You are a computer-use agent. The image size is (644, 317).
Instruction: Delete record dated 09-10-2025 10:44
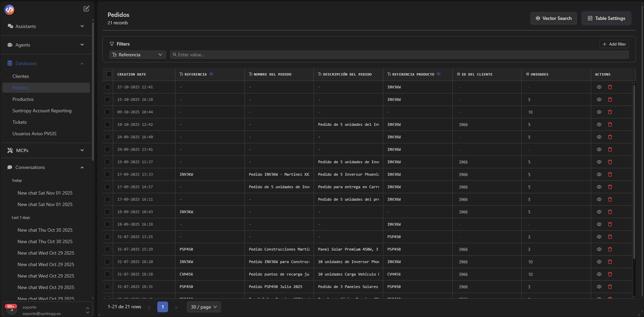pos(610,112)
